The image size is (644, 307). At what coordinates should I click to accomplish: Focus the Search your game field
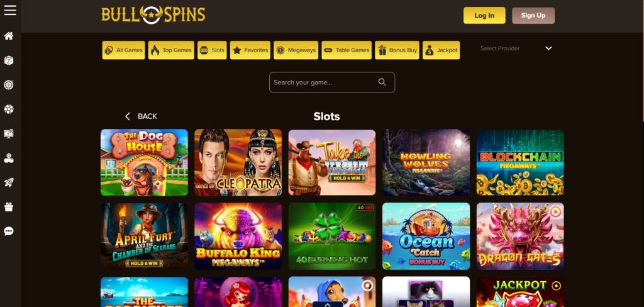pyautogui.click(x=332, y=82)
